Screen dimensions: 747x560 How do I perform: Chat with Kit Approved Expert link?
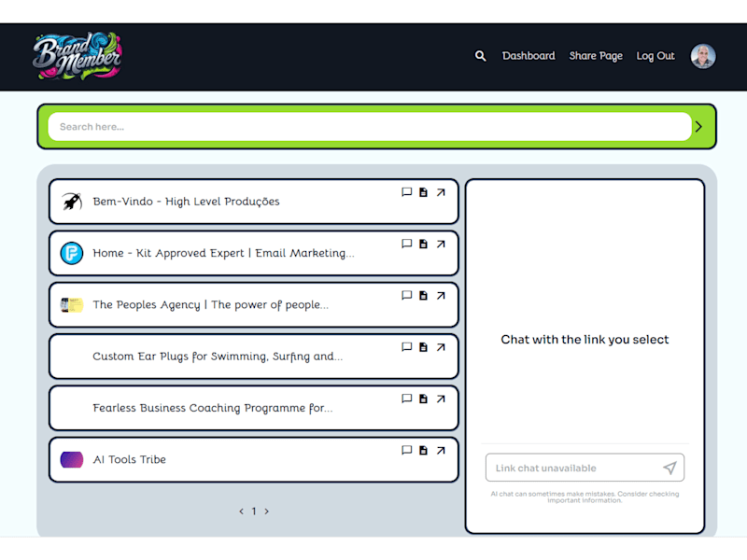pyautogui.click(x=406, y=244)
